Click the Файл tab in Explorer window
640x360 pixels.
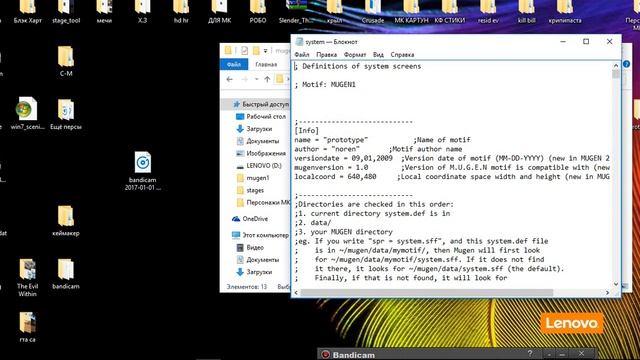click(x=234, y=64)
